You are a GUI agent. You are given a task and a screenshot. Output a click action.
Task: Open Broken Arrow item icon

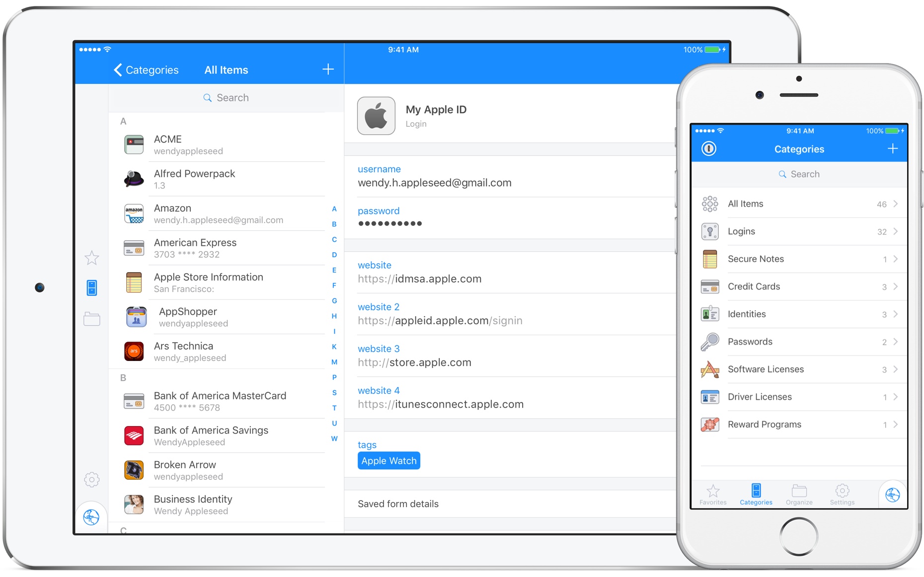tap(134, 470)
